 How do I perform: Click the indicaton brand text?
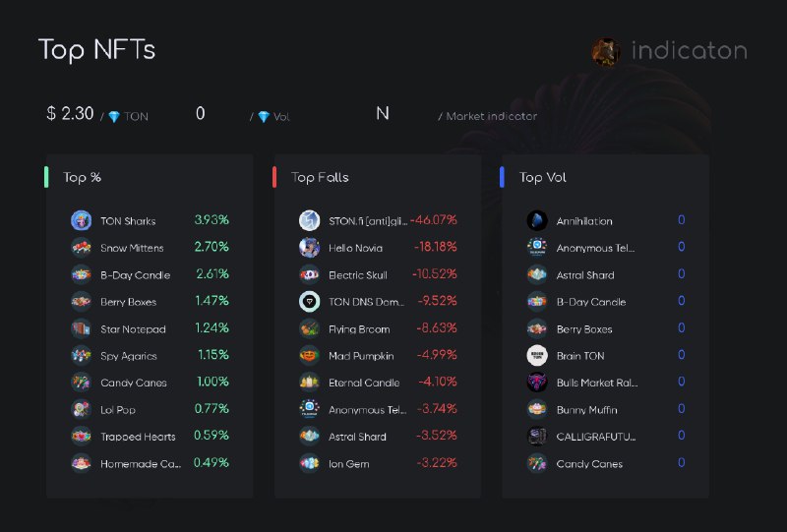pos(690,51)
